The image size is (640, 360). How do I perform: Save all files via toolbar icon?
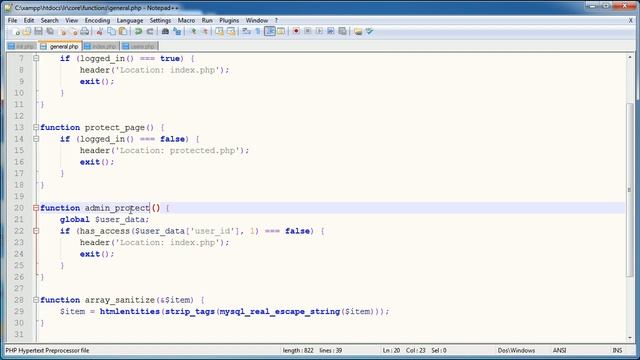tap(50, 31)
